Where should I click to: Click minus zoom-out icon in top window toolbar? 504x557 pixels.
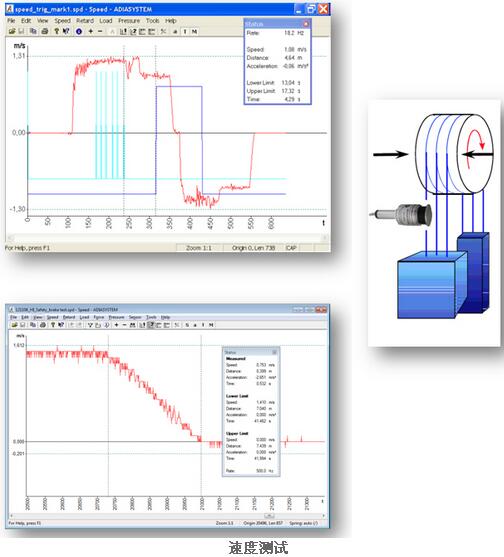point(100,31)
